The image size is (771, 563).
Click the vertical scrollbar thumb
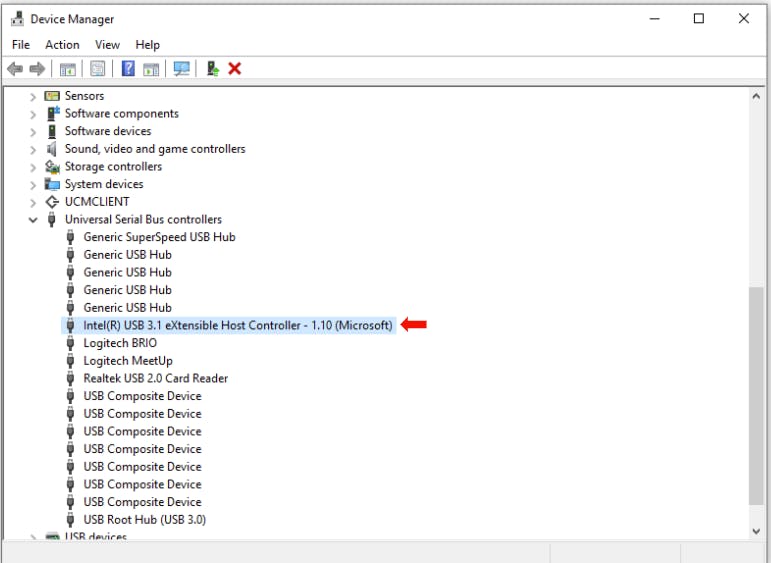(756, 396)
